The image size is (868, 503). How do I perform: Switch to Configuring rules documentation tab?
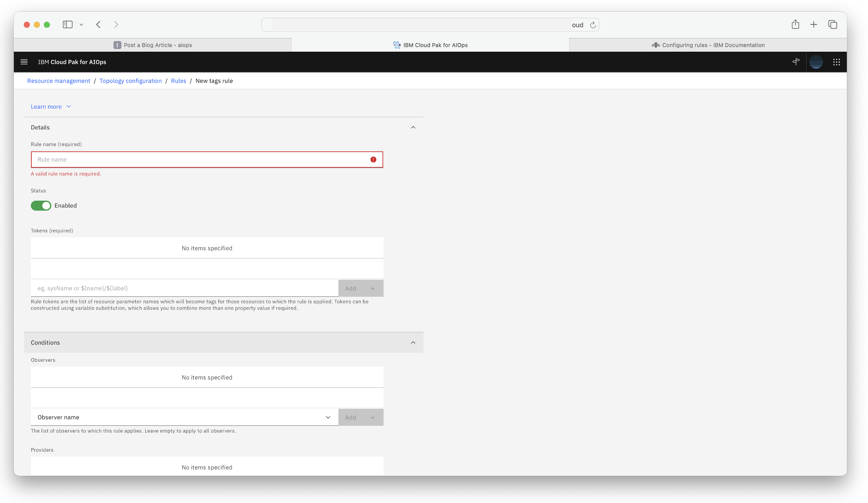pos(708,45)
